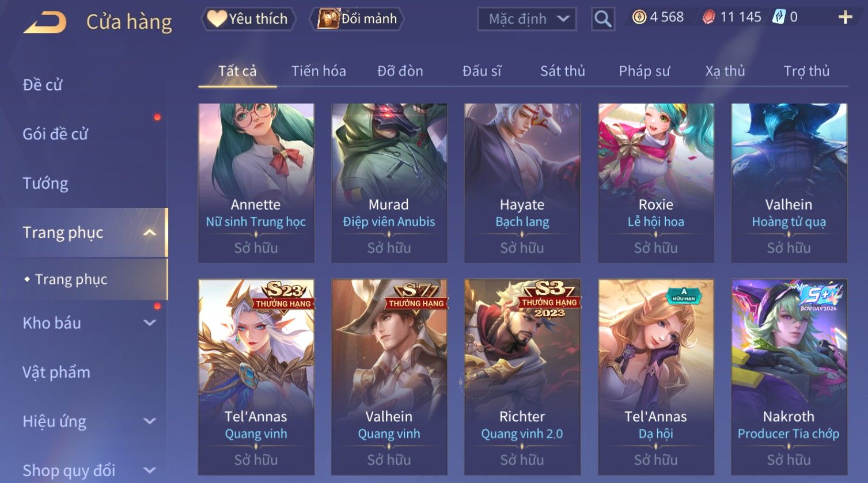Screen dimensions: 868x483
Task: Collapse the Trang phục sidebar section
Action: pyautogui.click(x=149, y=233)
